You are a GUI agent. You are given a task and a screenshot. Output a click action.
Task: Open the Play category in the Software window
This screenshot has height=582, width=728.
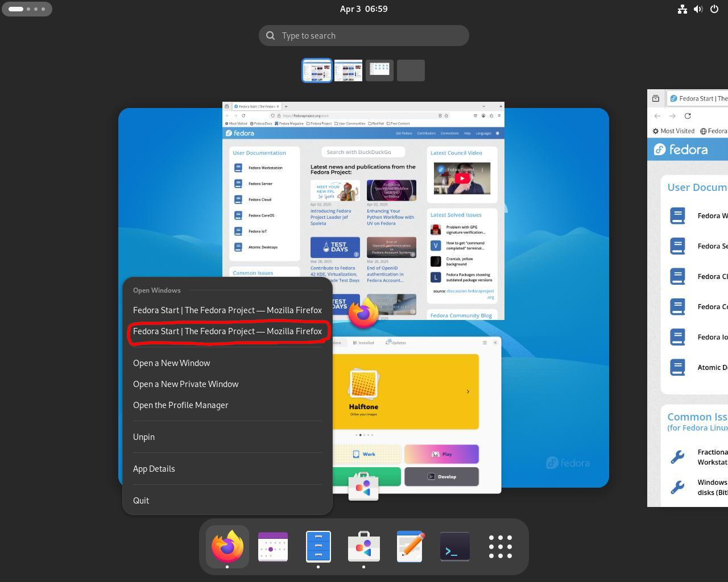pyautogui.click(x=441, y=454)
